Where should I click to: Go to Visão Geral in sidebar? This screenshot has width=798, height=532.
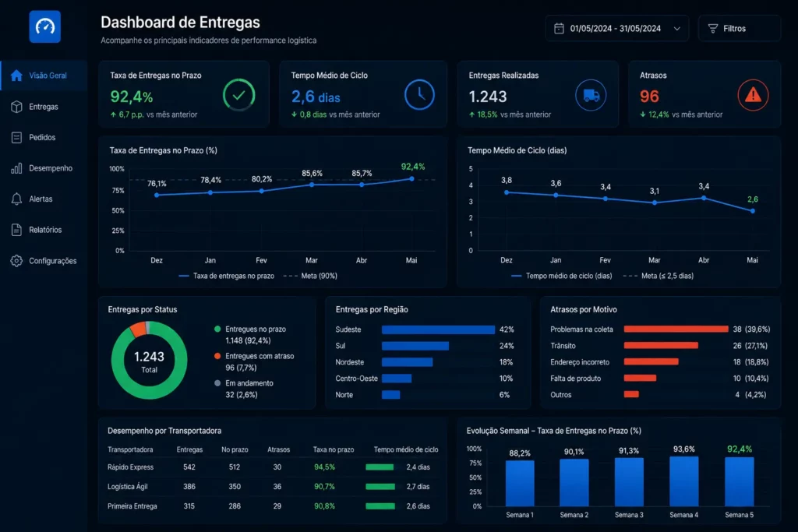click(x=44, y=76)
